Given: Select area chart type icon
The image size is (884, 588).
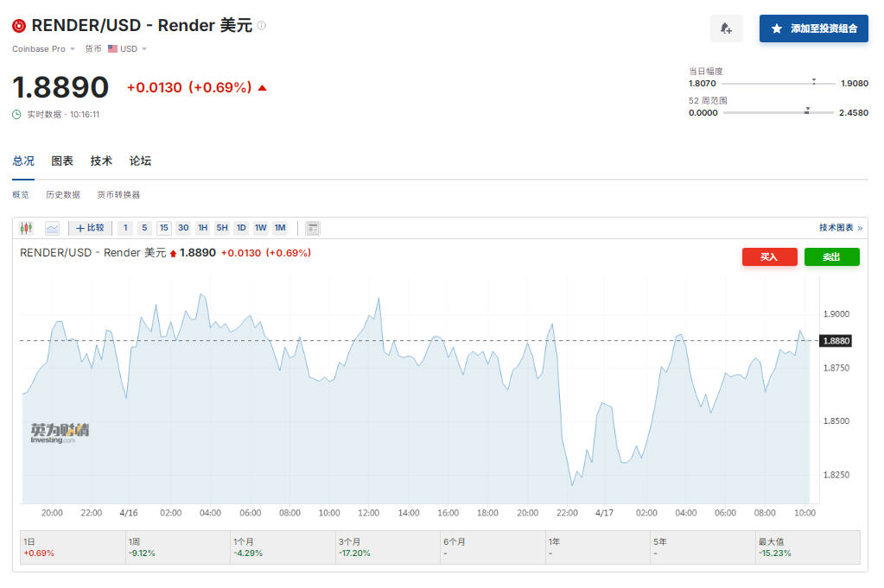Looking at the screenshot, I should click(x=53, y=228).
